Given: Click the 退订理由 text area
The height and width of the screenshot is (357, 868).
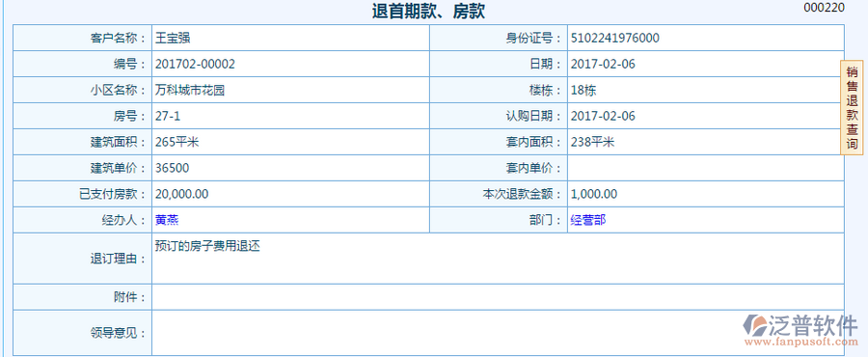Looking at the screenshot, I should pyautogui.click(x=499, y=259).
